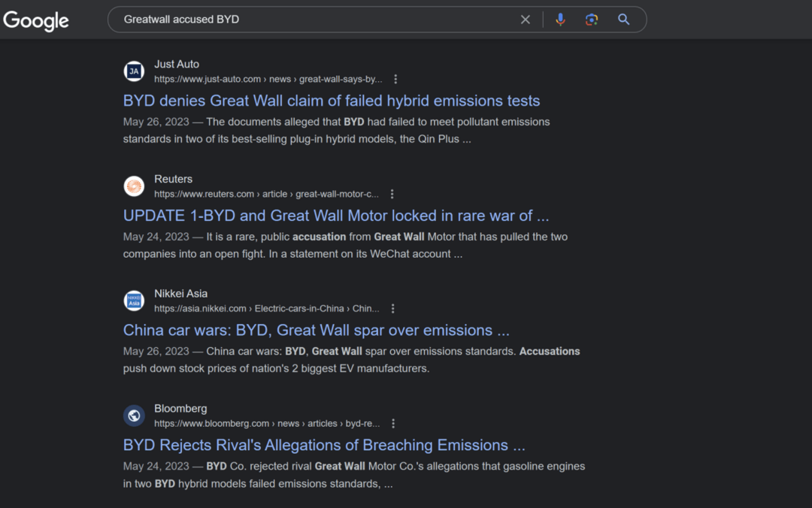The height and width of the screenshot is (508, 812).
Task: Open more options for Bloomberg result
Action: (x=393, y=424)
